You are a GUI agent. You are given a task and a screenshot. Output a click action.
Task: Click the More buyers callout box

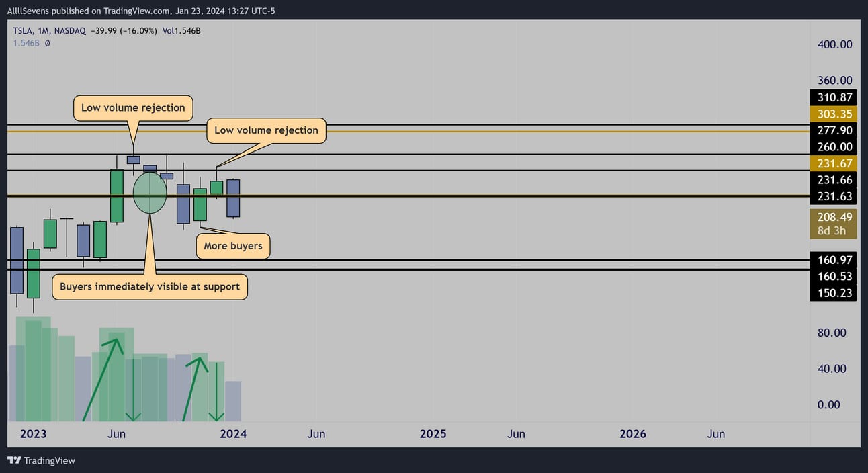click(x=232, y=246)
